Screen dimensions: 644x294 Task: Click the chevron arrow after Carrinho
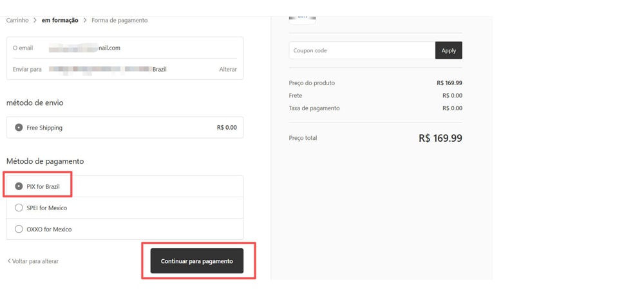(35, 21)
